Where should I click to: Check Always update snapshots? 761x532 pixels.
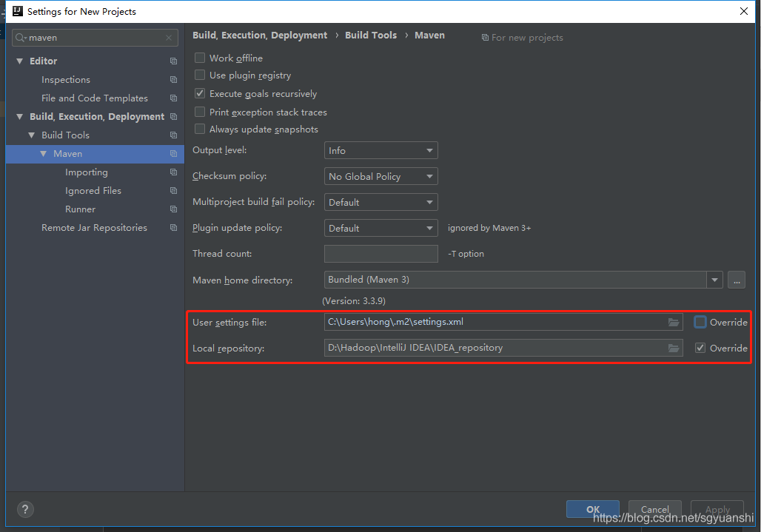[x=199, y=129]
